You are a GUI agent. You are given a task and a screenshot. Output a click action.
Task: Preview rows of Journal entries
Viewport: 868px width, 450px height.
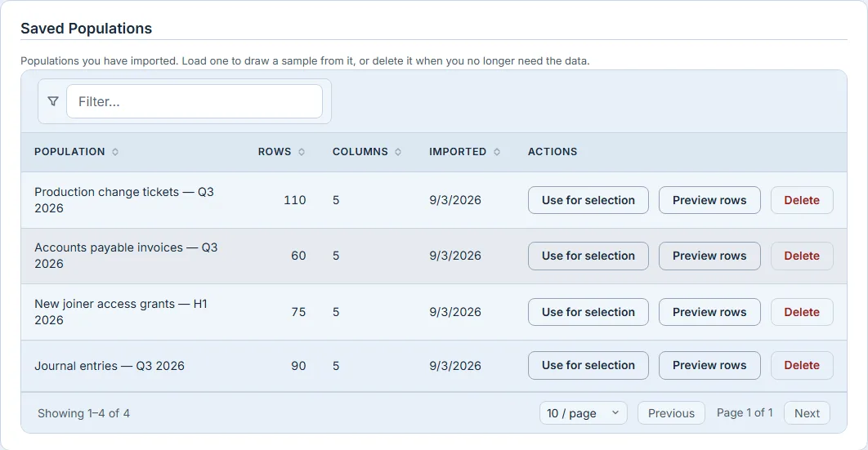(709, 365)
